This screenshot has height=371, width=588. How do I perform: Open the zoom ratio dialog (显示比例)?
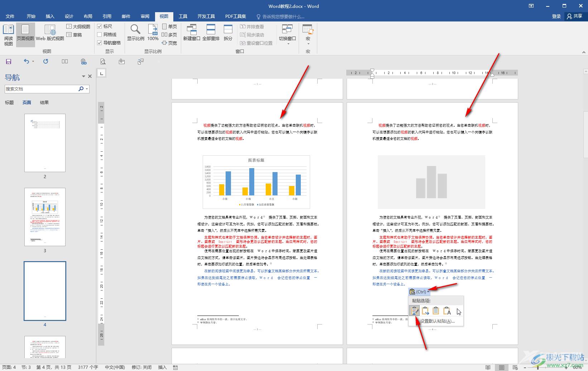click(x=136, y=33)
